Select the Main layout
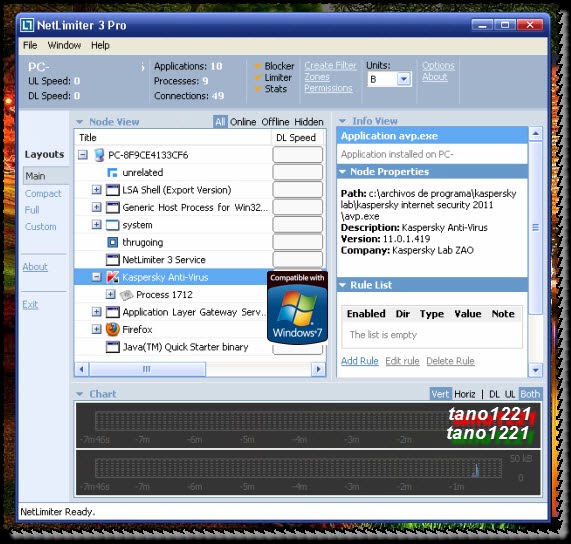571x544 pixels. 46,176
